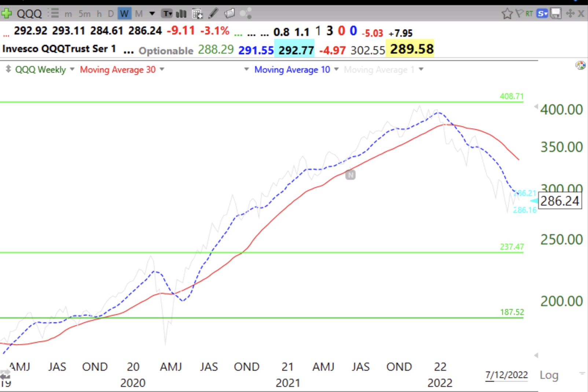Select the Monthly 'M' timeframe
The width and height of the screenshot is (588, 392).
click(x=139, y=14)
